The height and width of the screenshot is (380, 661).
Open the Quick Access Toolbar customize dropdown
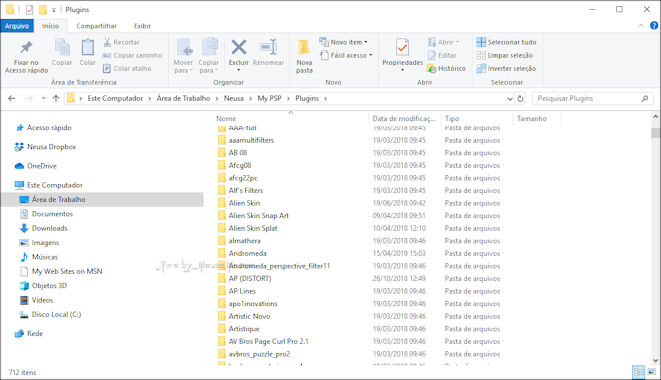54,10
